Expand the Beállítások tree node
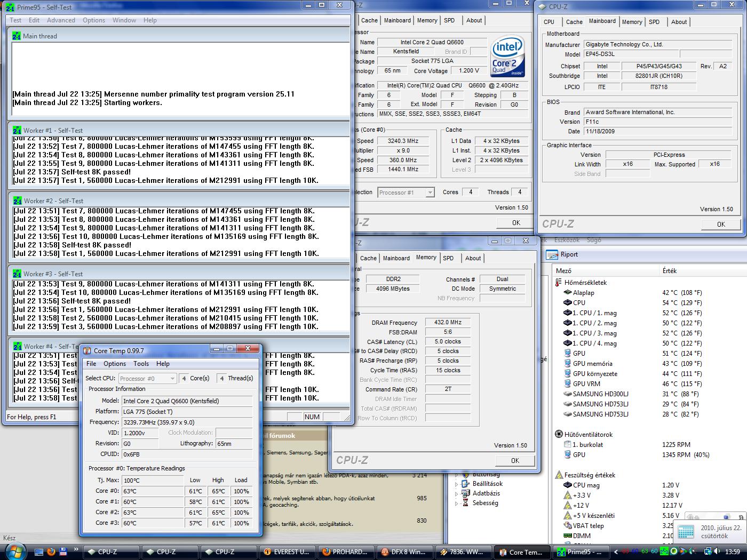Image resolution: width=747 pixels, height=560 pixels. pyautogui.click(x=456, y=484)
